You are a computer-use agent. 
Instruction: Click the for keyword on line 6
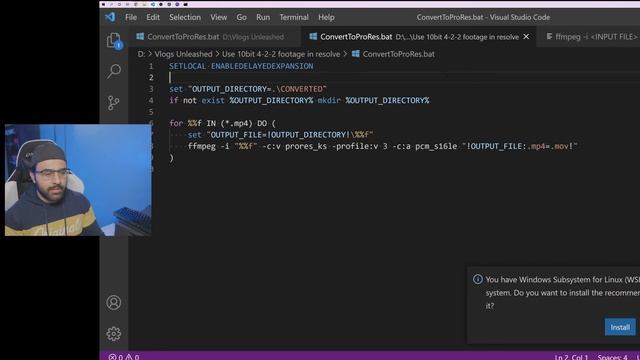click(176, 123)
